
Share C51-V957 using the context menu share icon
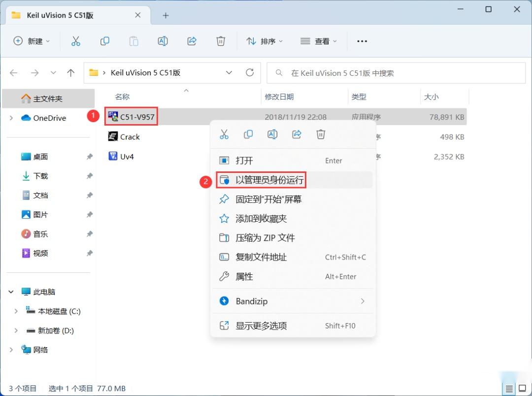pos(297,134)
